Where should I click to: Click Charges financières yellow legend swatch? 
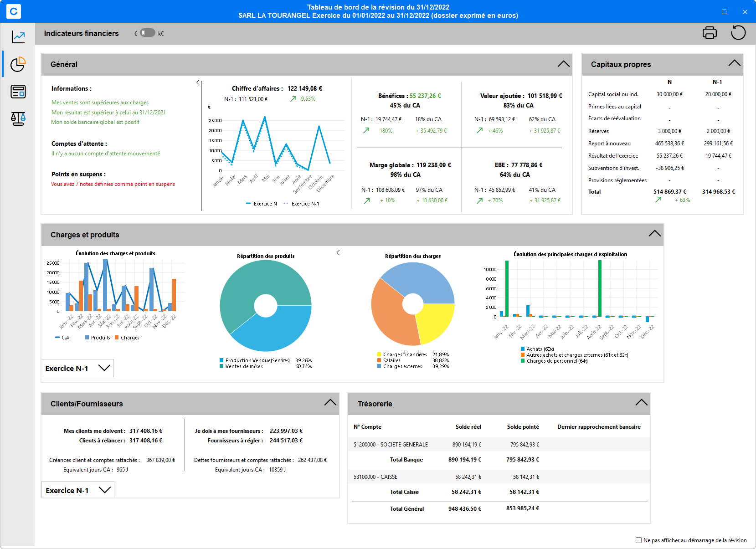coord(379,354)
